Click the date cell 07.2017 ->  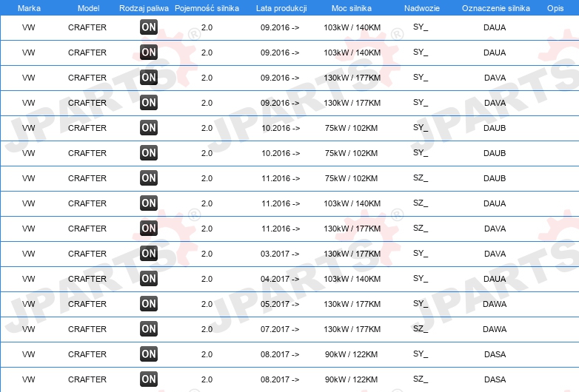pos(280,329)
